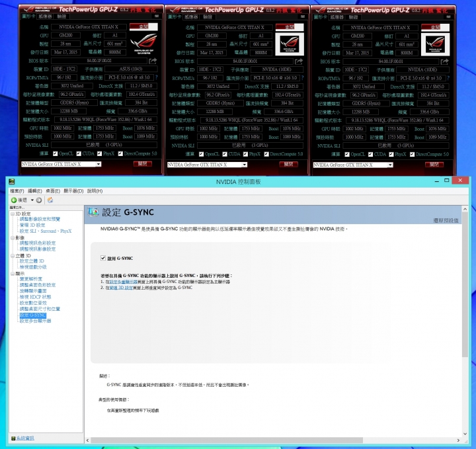Image resolution: width=476 pixels, height=449 pixels.
Task: Open the 檔案(F) menu
Action: click(x=17, y=191)
